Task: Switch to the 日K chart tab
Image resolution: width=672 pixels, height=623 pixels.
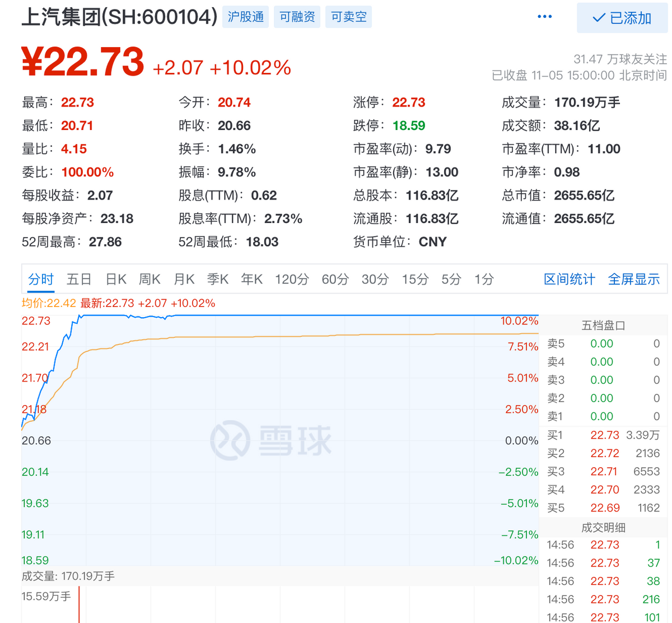Action: 116,279
